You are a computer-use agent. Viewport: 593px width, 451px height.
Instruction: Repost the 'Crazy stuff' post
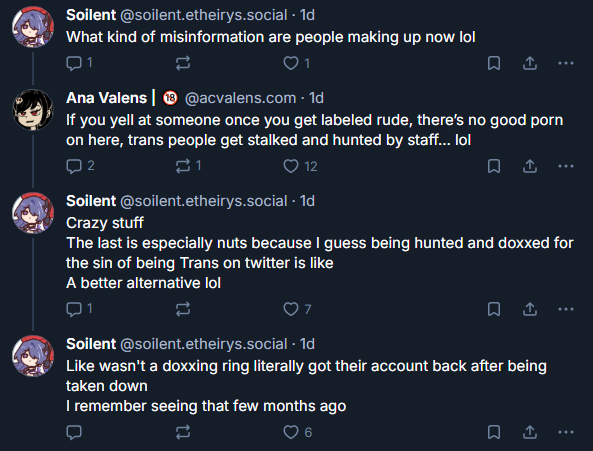tap(183, 309)
